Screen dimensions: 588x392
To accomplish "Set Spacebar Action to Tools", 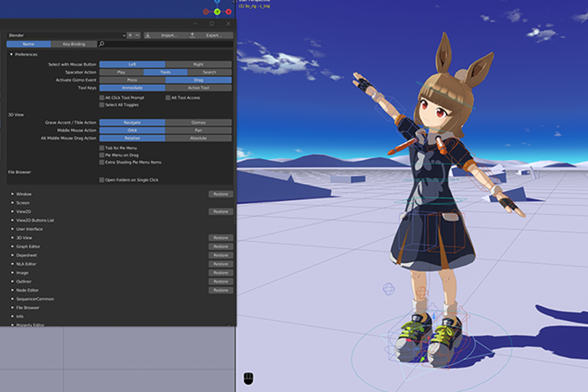I will point(165,72).
